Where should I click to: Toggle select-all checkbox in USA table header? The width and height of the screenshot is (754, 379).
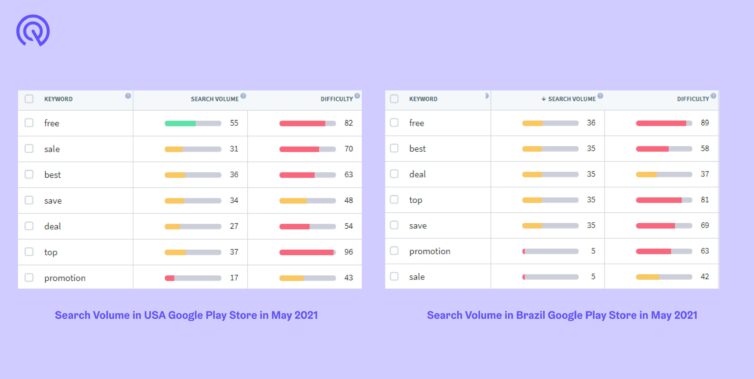point(29,99)
